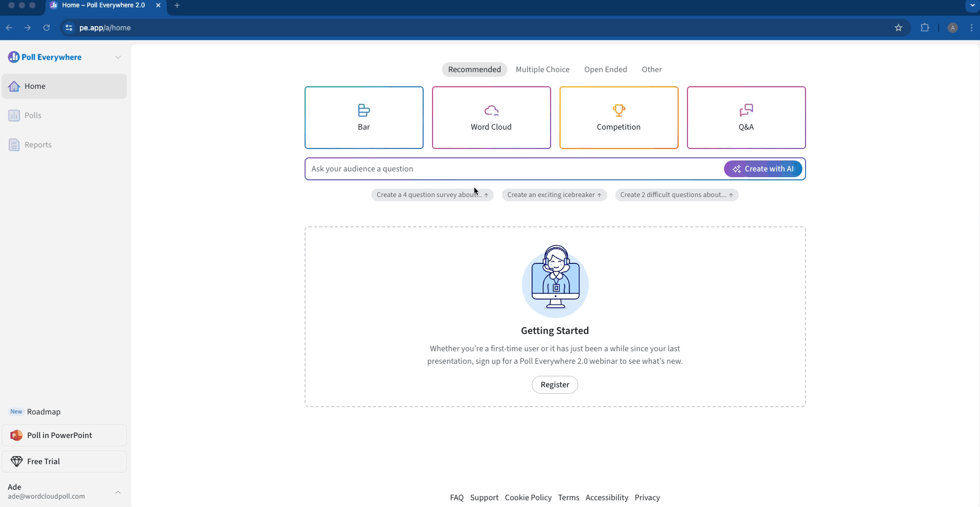Click the browser forward arrow
Image resolution: width=980 pixels, height=507 pixels.
tap(28, 28)
